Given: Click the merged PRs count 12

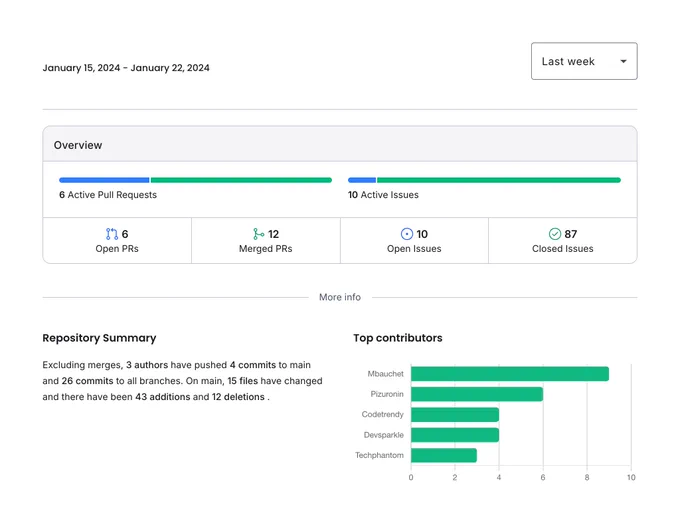Looking at the screenshot, I should (273, 234).
